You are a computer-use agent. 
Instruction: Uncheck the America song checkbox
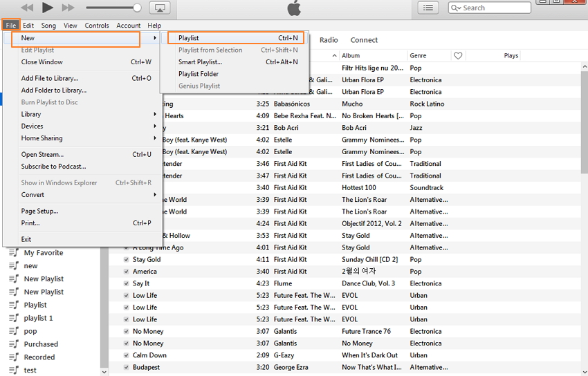pos(126,272)
